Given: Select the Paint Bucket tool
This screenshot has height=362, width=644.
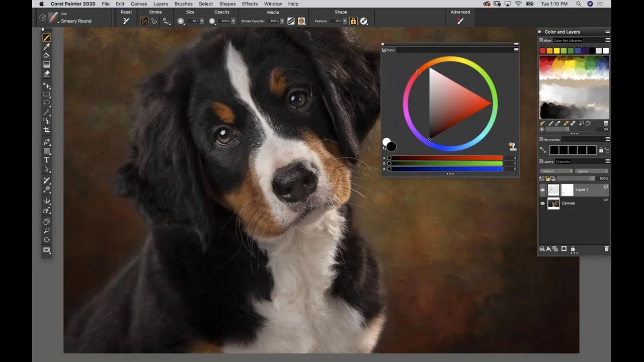Looking at the screenshot, I should (x=47, y=56).
